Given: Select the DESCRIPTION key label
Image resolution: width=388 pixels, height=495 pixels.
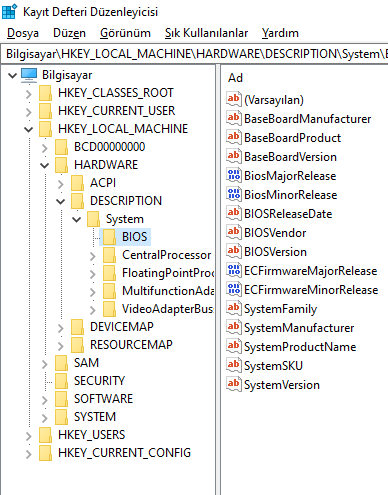Looking at the screenshot, I should coord(126,201).
